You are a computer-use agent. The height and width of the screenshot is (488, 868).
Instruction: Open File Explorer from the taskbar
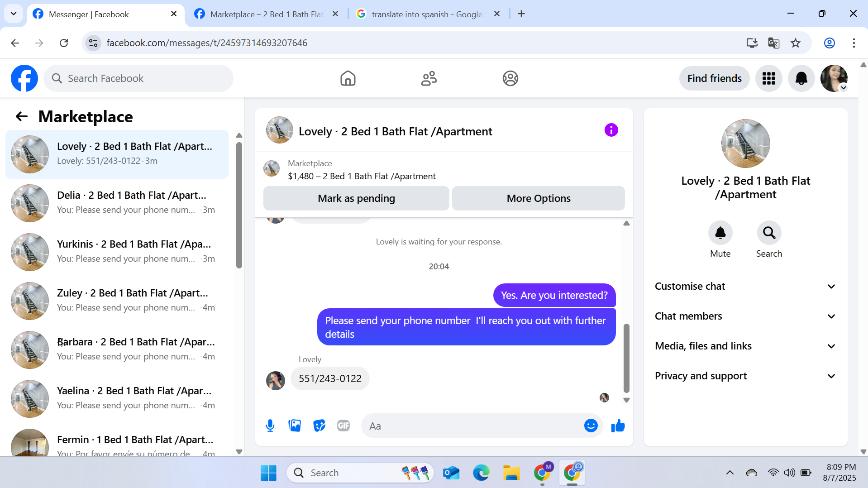511,473
